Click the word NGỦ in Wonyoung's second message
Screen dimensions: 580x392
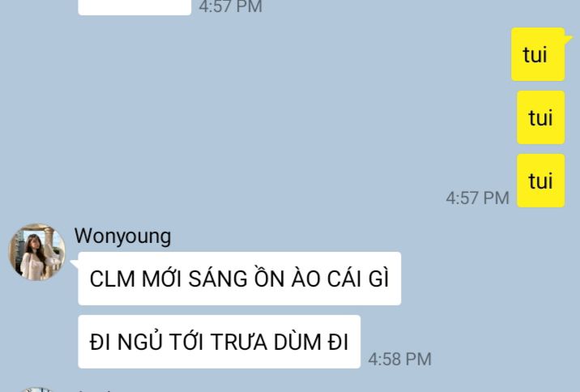(x=140, y=341)
